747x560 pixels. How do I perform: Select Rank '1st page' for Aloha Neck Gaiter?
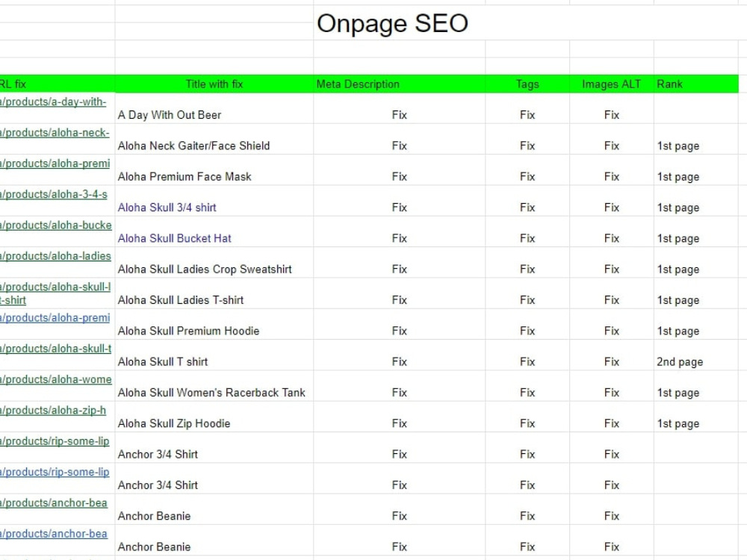[x=696, y=140]
